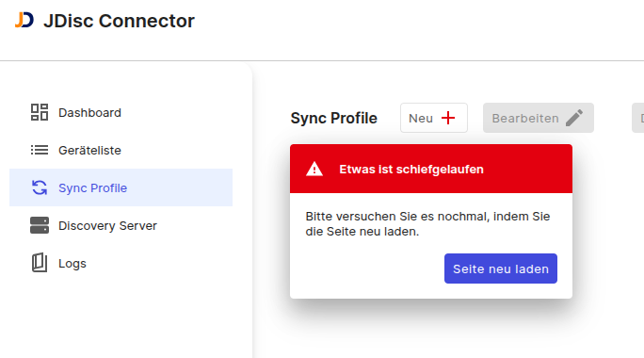Click the pencil edit icon
The height and width of the screenshot is (358, 644).
pyautogui.click(x=574, y=118)
